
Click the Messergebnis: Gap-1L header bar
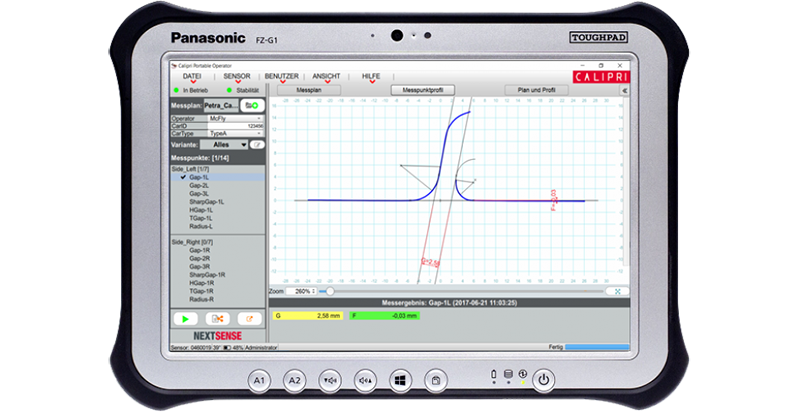(449, 303)
